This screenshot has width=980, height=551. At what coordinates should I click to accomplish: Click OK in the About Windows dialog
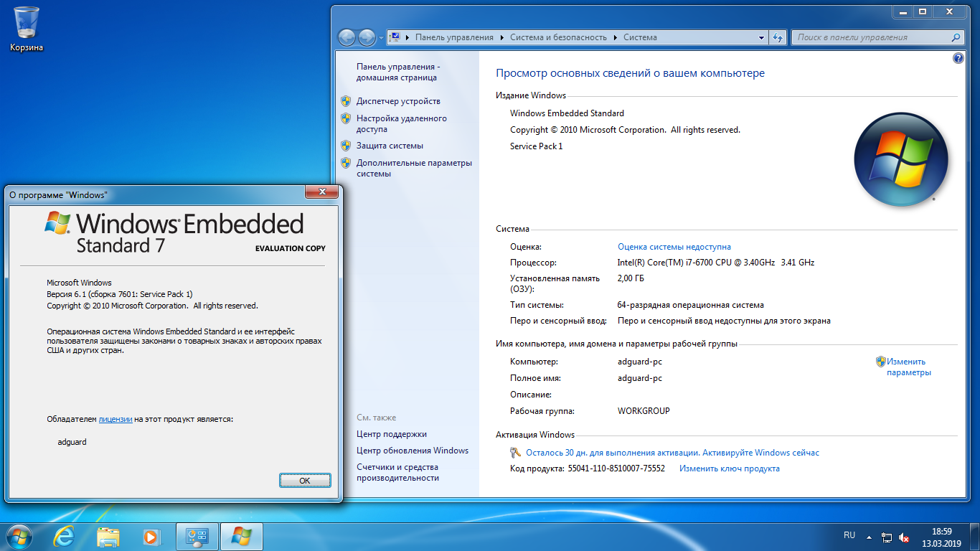coord(305,481)
